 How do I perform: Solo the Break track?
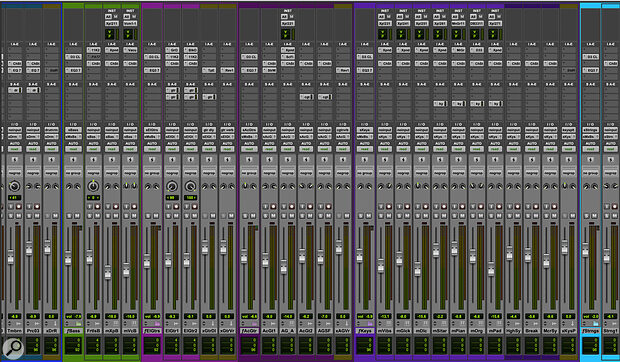529,216
